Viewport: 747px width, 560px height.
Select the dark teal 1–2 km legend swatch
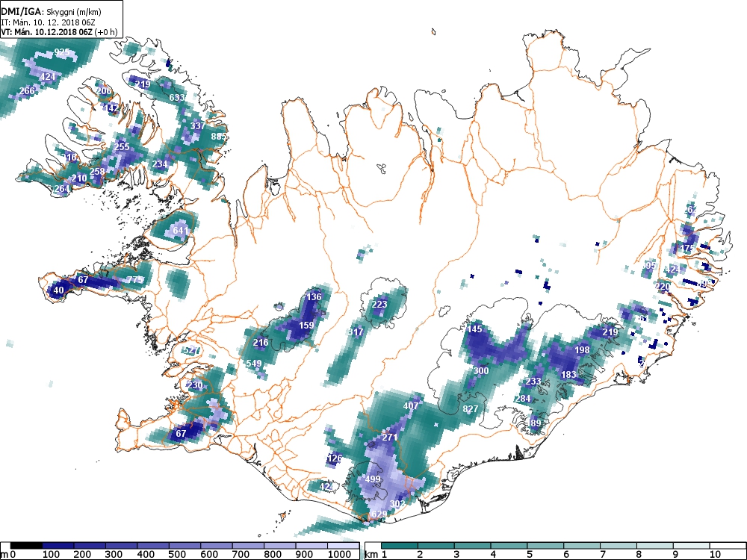click(x=400, y=546)
